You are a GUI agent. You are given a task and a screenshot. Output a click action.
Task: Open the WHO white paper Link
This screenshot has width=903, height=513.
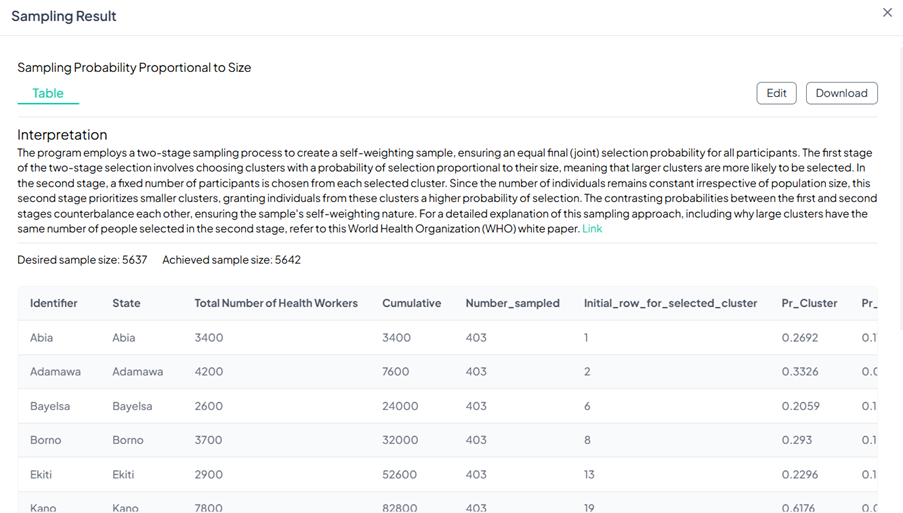(592, 229)
